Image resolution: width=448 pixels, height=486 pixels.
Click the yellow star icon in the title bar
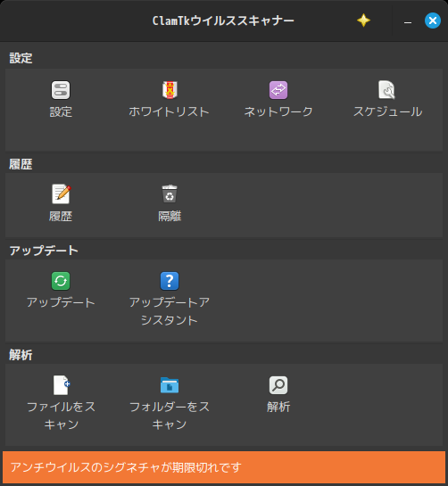pos(363,21)
